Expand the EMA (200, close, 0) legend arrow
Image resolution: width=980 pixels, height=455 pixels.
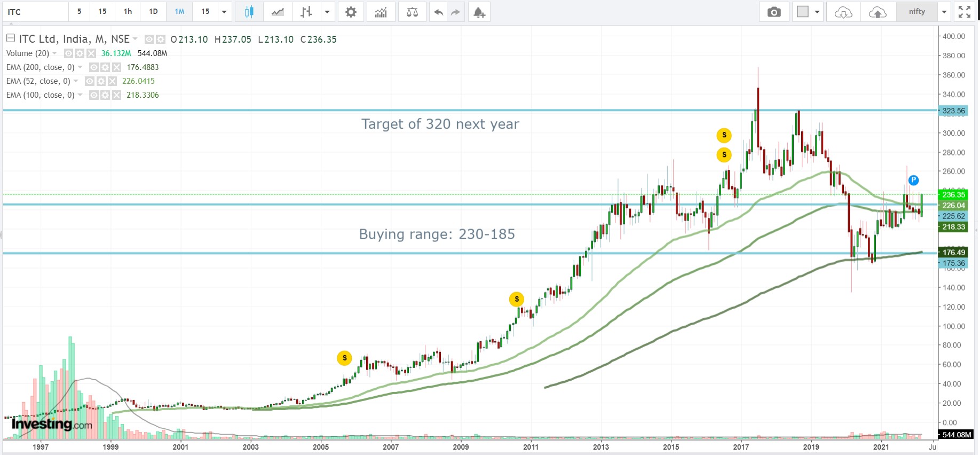point(80,67)
